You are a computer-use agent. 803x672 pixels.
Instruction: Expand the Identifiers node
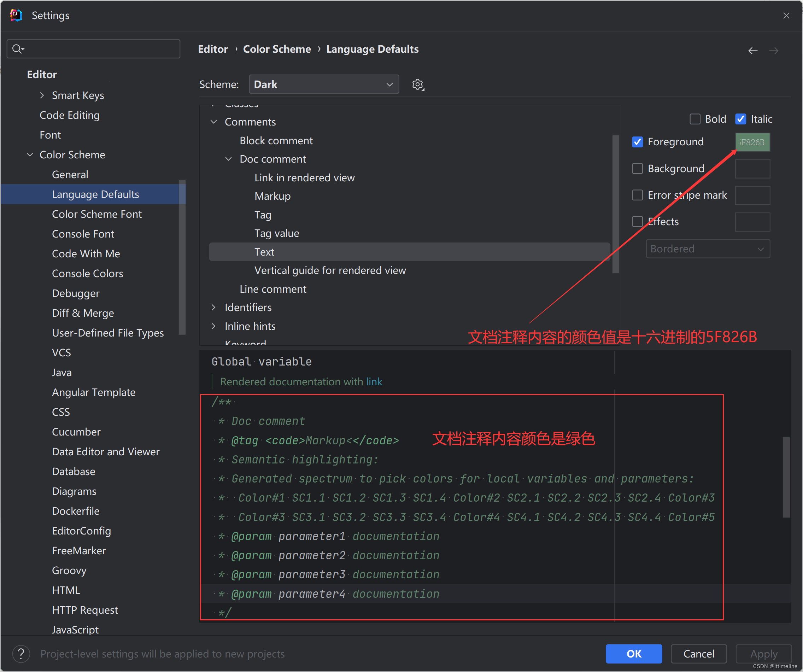click(x=213, y=308)
